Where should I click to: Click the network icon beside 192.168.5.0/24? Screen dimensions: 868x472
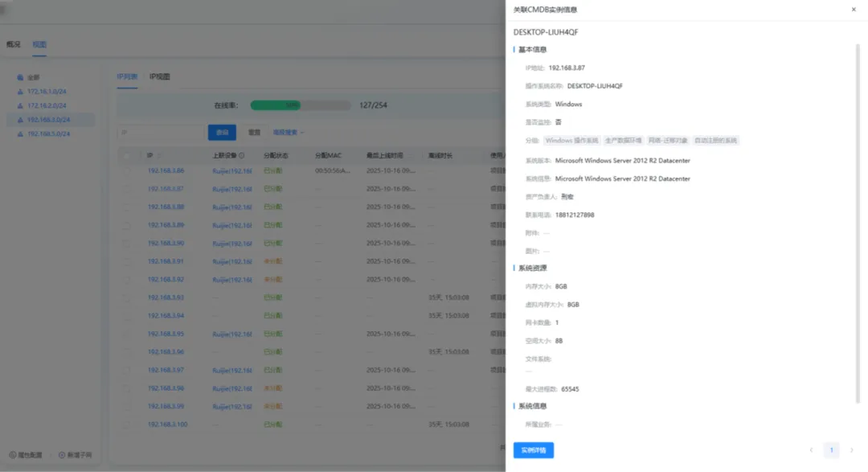tap(20, 133)
